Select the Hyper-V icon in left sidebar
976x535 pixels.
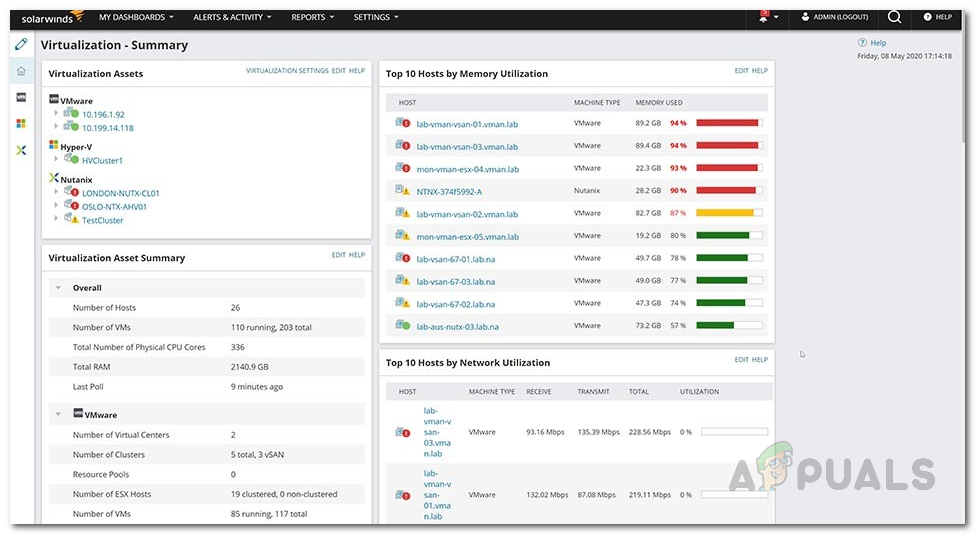(21, 123)
